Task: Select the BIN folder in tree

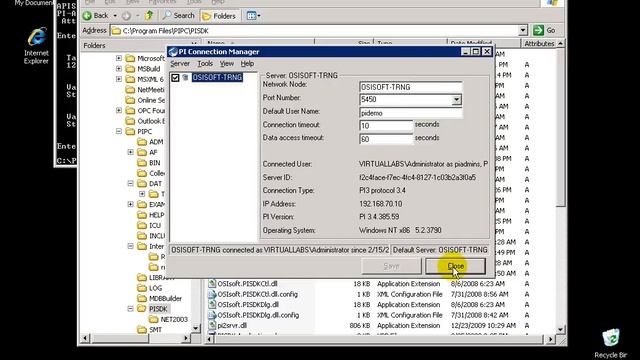Action: click(154, 163)
